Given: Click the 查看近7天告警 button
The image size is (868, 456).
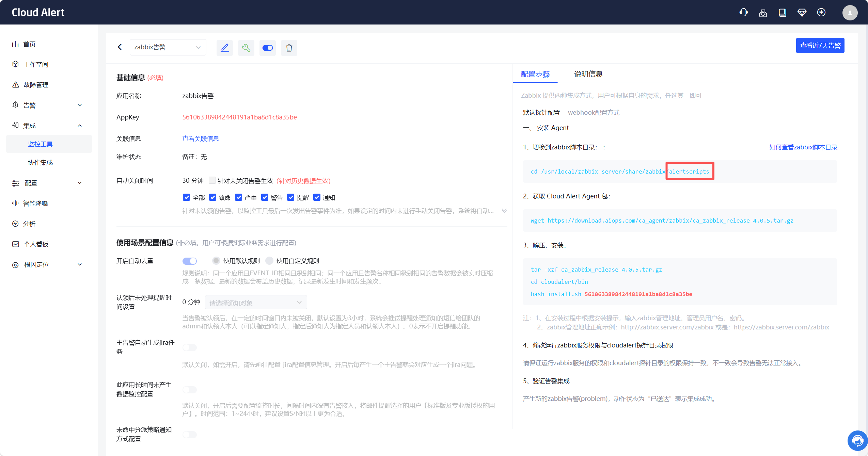Looking at the screenshot, I should [x=820, y=46].
